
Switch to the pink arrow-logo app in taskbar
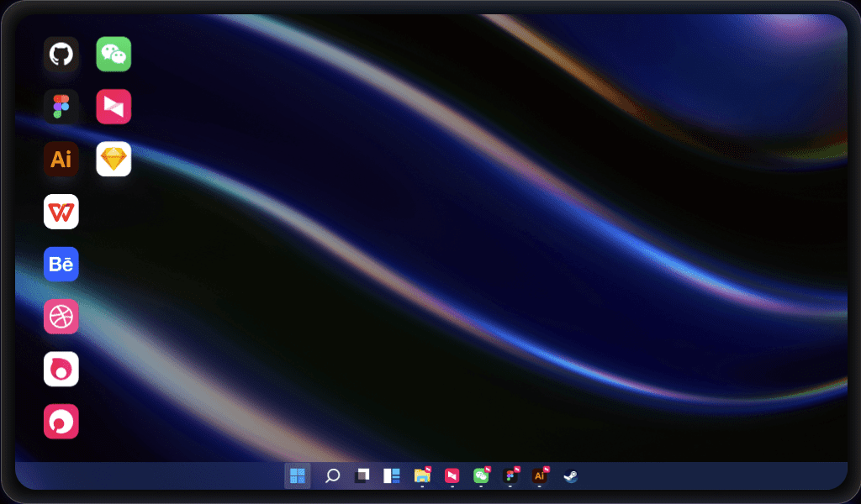pos(452,476)
